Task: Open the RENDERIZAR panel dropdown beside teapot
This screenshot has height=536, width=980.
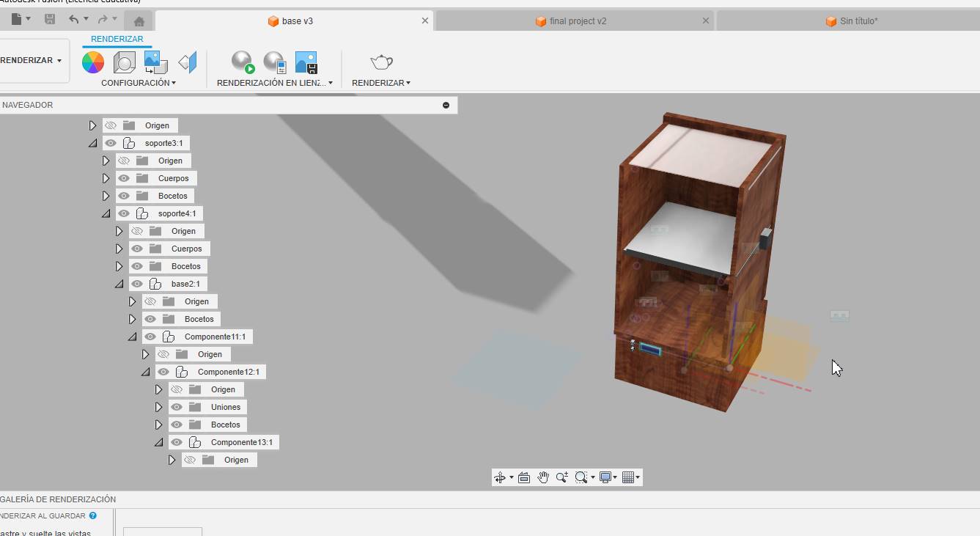Action: [x=381, y=83]
